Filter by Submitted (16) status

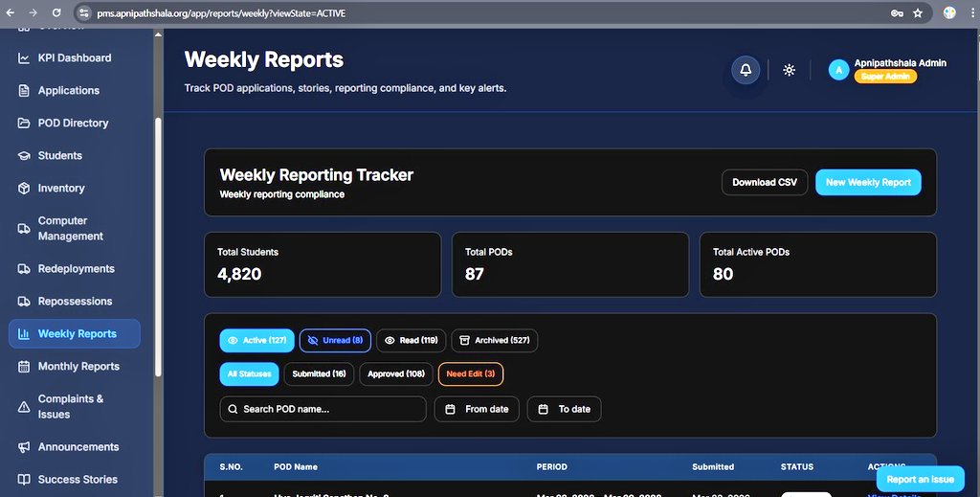coord(319,373)
